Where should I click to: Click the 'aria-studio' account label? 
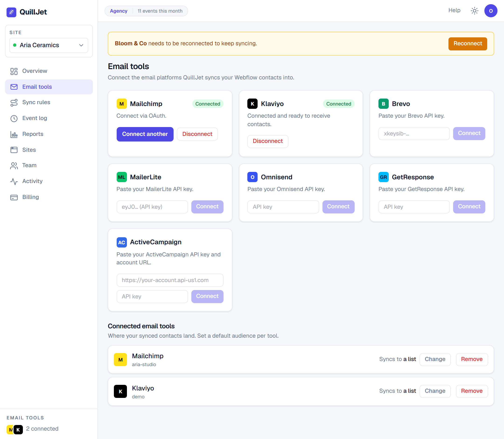coord(144,365)
